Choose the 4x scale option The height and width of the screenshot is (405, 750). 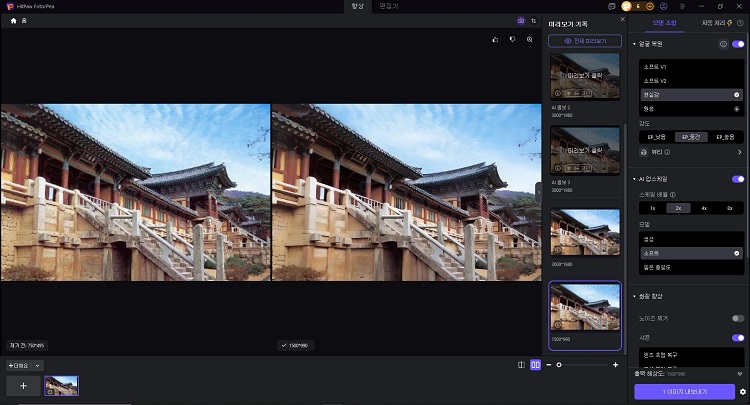tap(704, 208)
